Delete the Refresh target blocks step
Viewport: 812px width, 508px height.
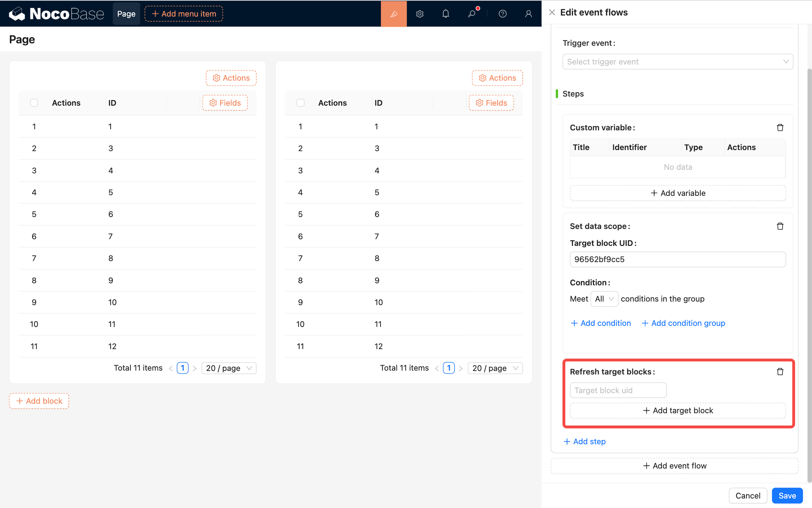(x=780, y=372)
